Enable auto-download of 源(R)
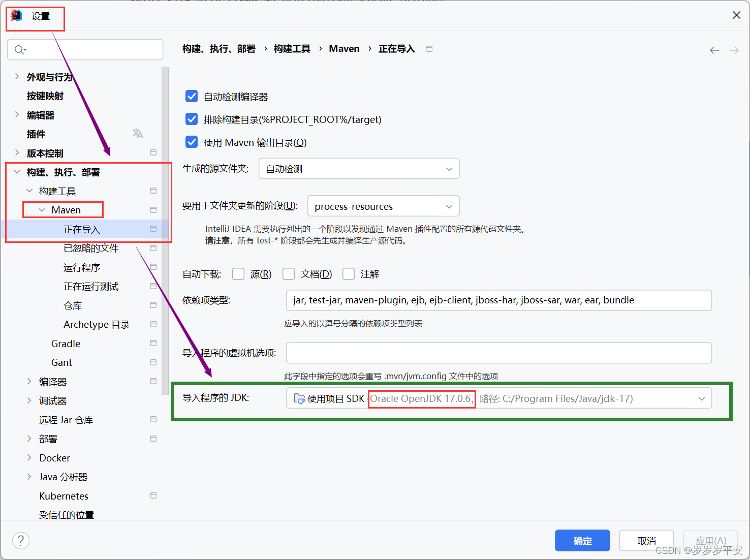Viewport: 750px width, 560px height. 238,274
